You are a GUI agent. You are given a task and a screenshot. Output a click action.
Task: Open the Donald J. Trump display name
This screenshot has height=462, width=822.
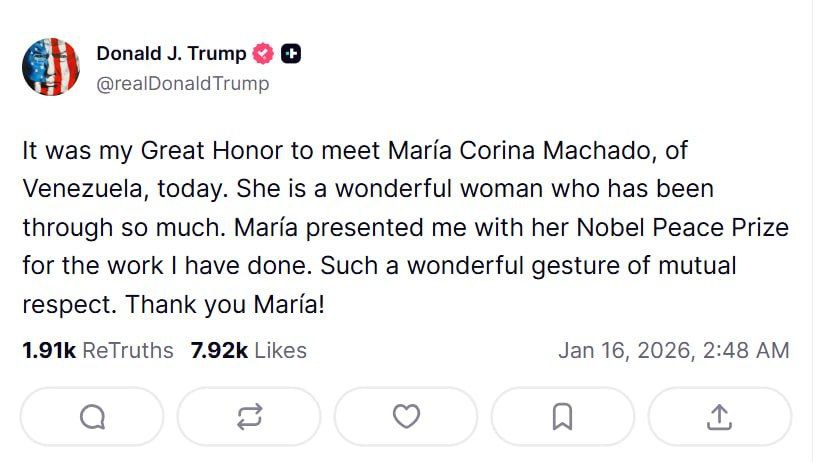171,54
